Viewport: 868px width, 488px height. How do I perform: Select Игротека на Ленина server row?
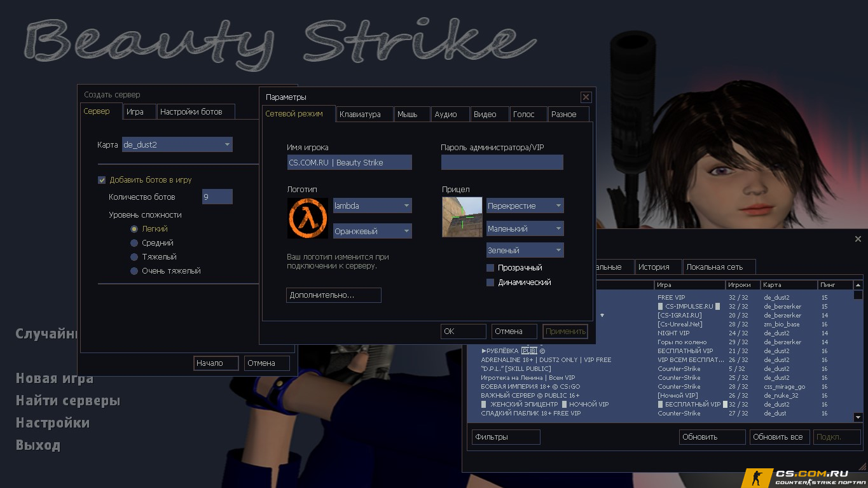coord(660,378)
